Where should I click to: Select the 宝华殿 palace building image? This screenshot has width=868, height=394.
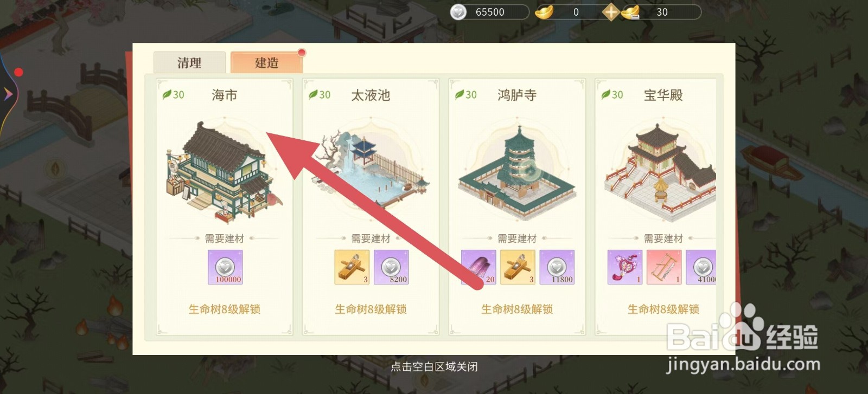[x=661, y=172]
